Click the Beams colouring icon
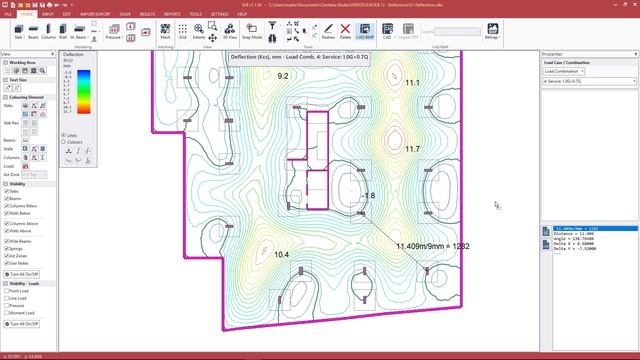640x360 pixels. pyautogui.click(x=25, y=140)
